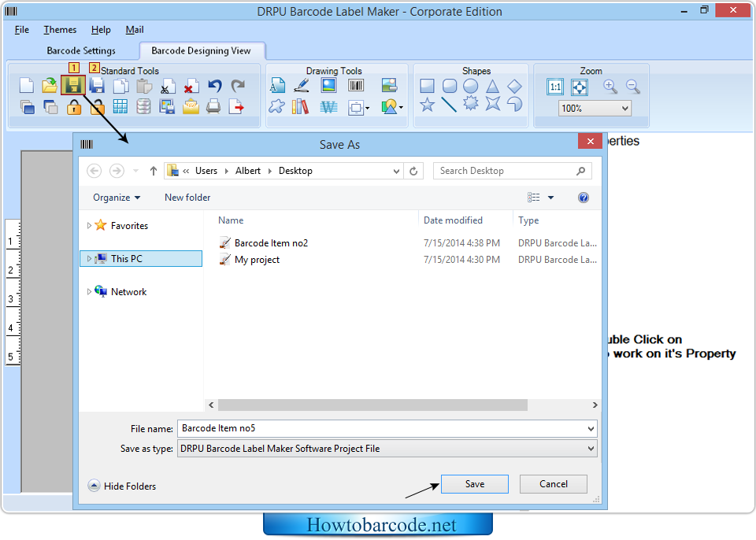Screen dimensions: 756x540
Task: Open the Mail menu
Action: point(135,30)
